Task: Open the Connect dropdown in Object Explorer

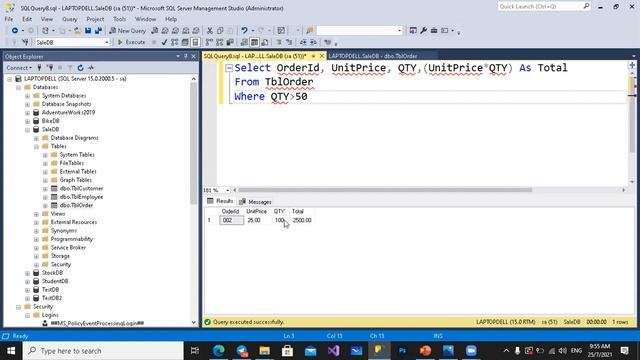Action: 19,68
